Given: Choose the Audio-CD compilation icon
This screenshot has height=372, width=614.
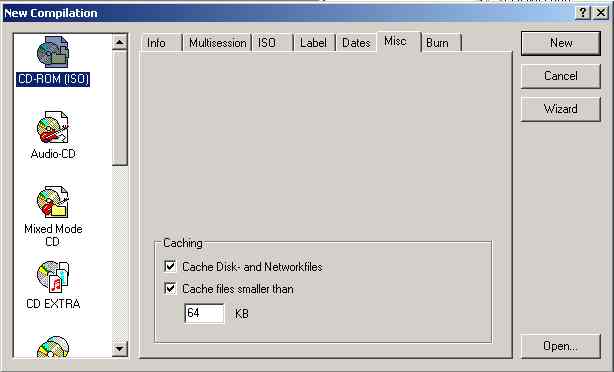Looking at the screenshot, I should click(53, 127).
